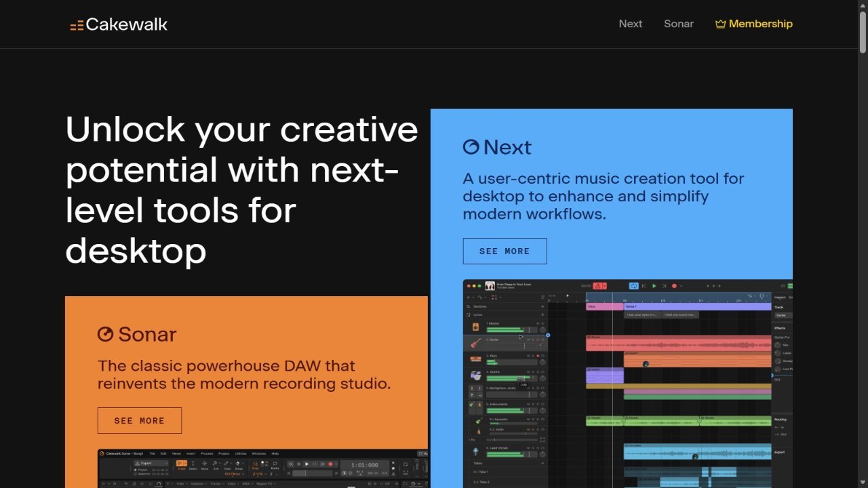Click the Drums track volume fader
The image size is (868, 488).
(x=512, y=378)
